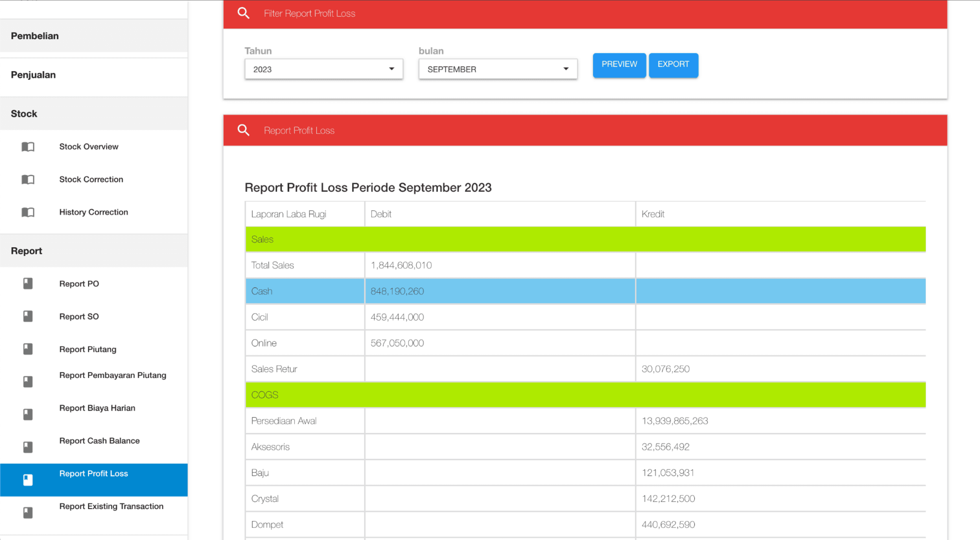Select the highlighted Cash row label
Screen dimensions: 980x540
262,291
